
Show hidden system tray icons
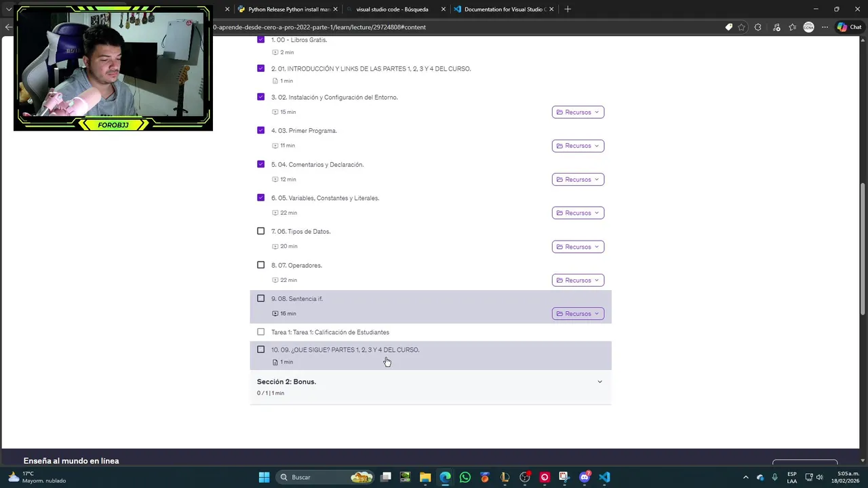click(746, 477)
